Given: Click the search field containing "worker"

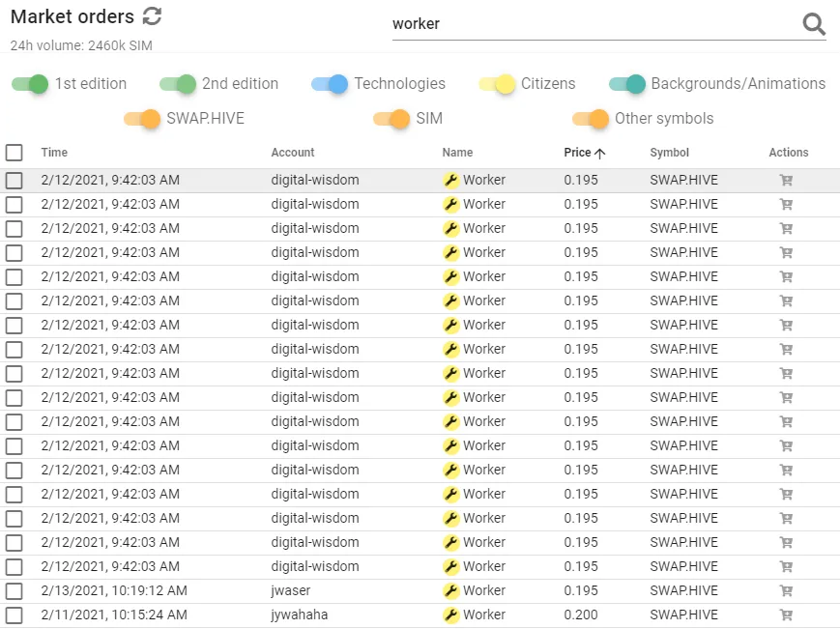Looking at the screenshot, I should pos(590,24).
